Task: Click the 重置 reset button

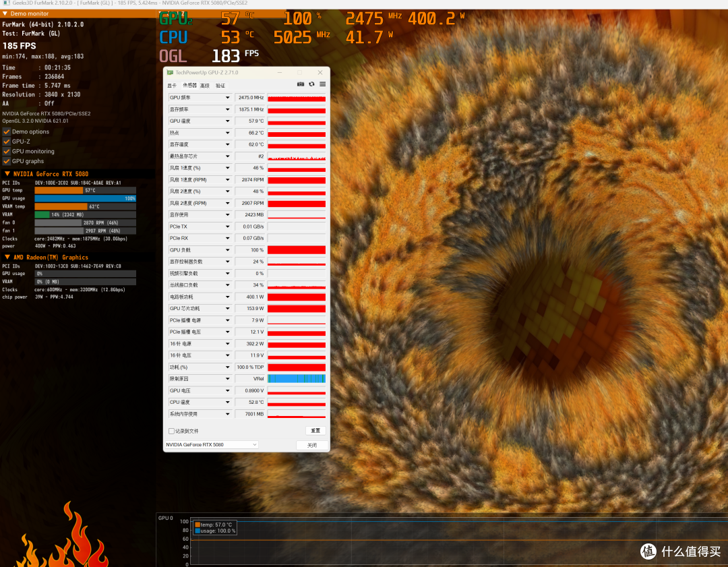Action: point(315,430)
